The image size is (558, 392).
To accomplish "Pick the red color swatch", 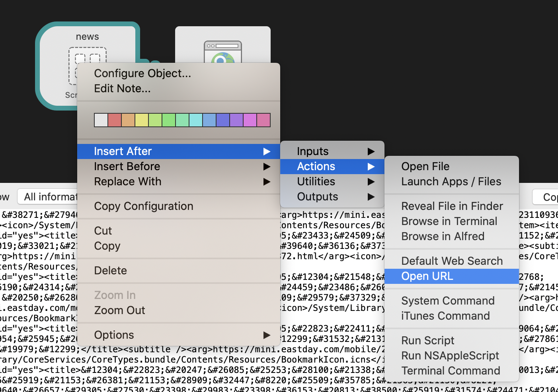I will (115, 120).
